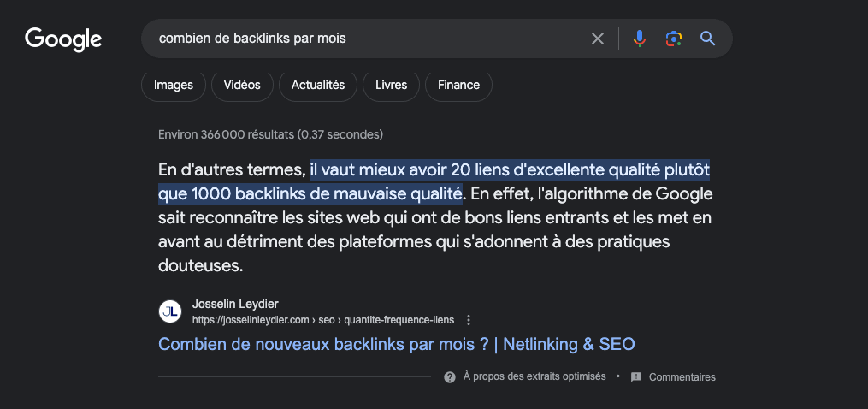Viewport: 868px width, 409px height.
Task: Click the Google logo
Action: (63, 39)
